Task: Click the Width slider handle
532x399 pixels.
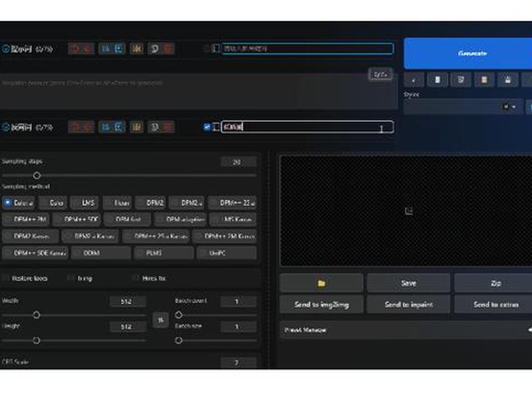Action: click(37, 315)
